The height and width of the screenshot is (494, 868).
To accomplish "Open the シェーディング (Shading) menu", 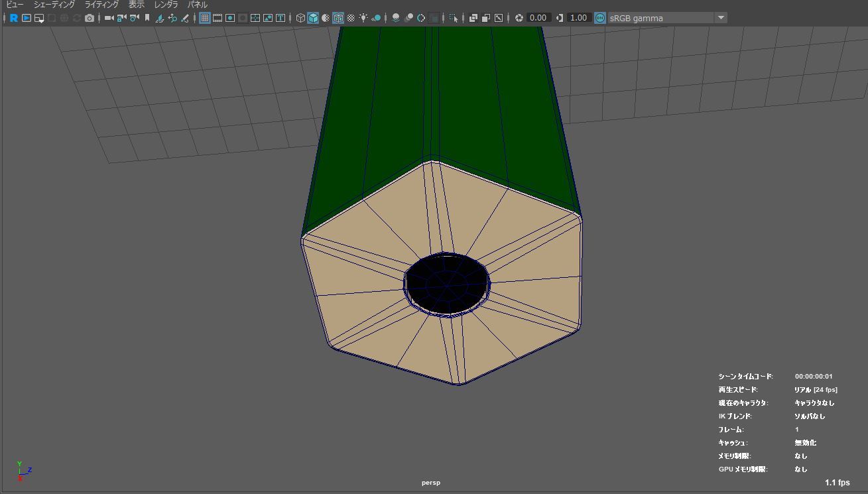I will click(x=54, y=5).
